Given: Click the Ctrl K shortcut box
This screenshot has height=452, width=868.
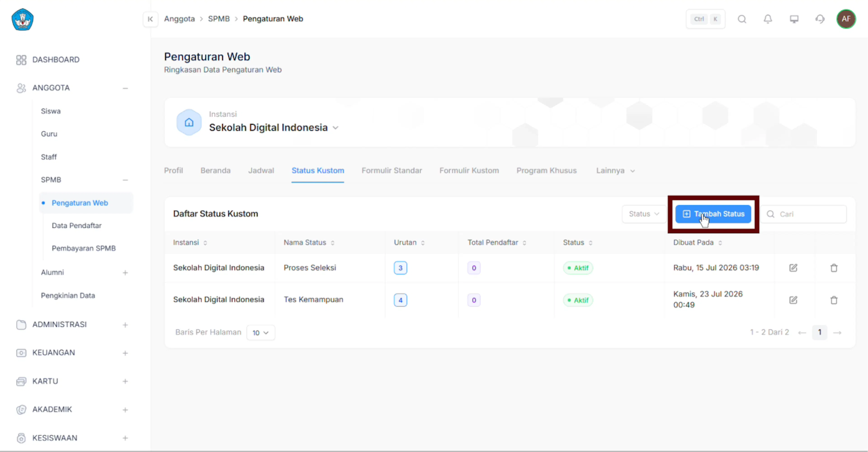Looking at the screenshot, I should point(705,19).
